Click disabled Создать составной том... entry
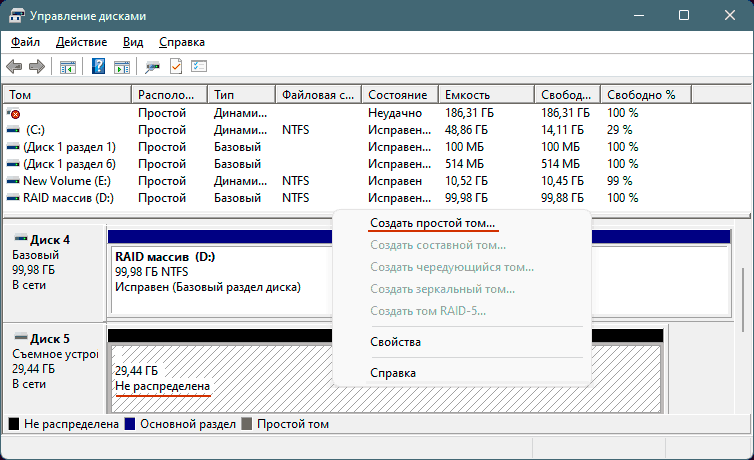 click(x=438, y=245)
